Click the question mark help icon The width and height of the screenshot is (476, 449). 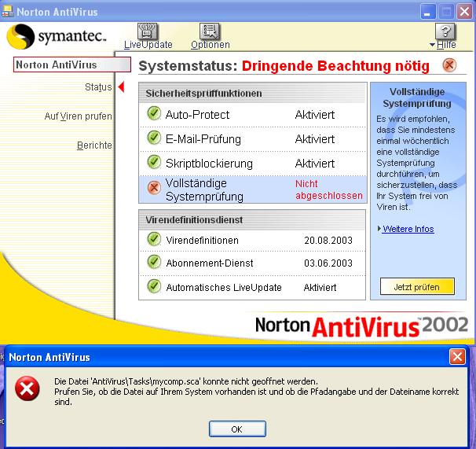(x=445, y=31)
